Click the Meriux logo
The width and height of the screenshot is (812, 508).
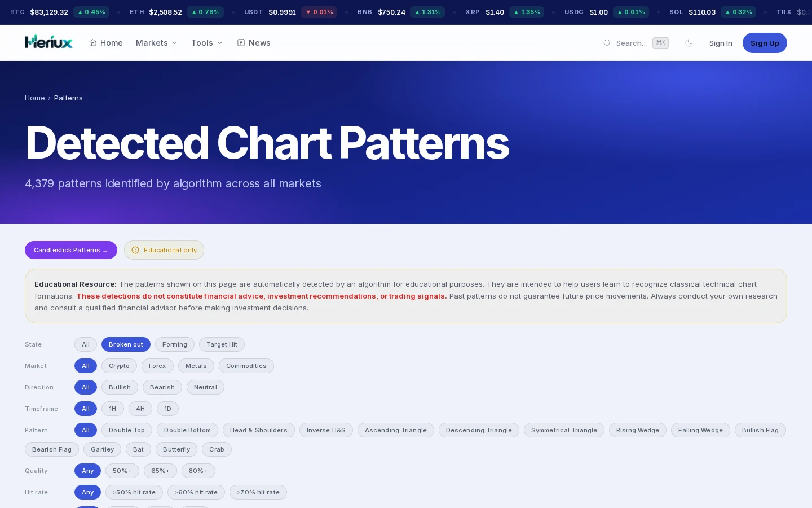click(48, 42)
